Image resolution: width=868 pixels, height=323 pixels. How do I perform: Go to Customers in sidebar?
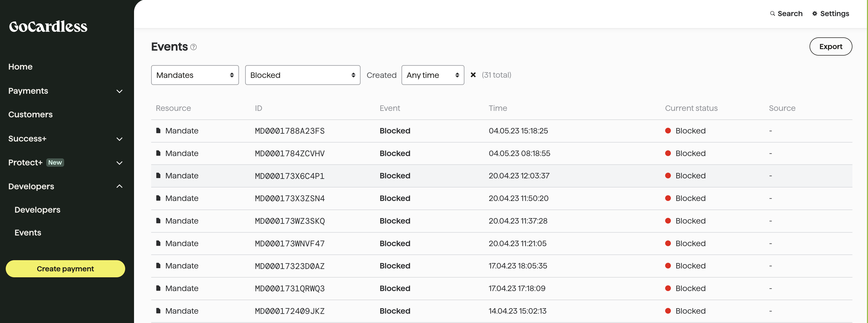[x=30, y=115]
